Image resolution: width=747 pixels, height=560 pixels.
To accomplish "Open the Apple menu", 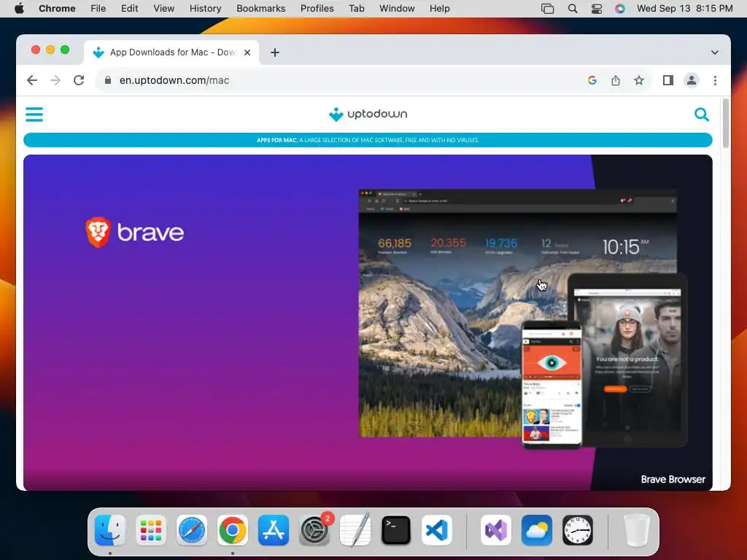I will click(x=19, y=9).
